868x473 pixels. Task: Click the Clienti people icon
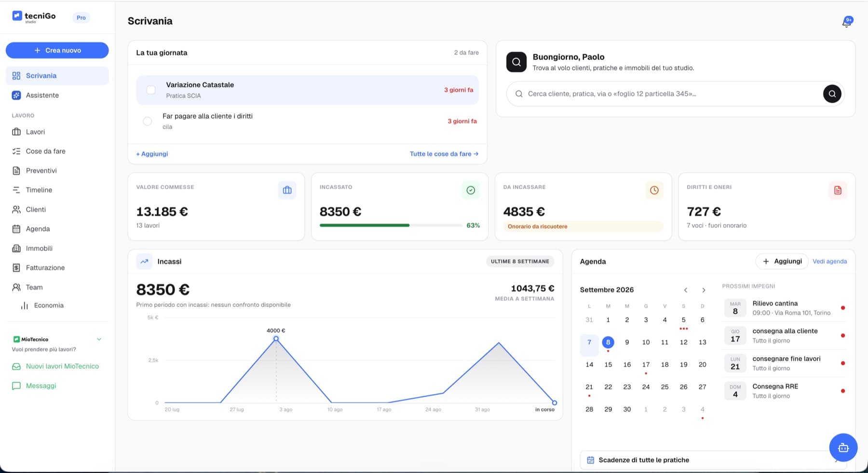pos(16,209)
